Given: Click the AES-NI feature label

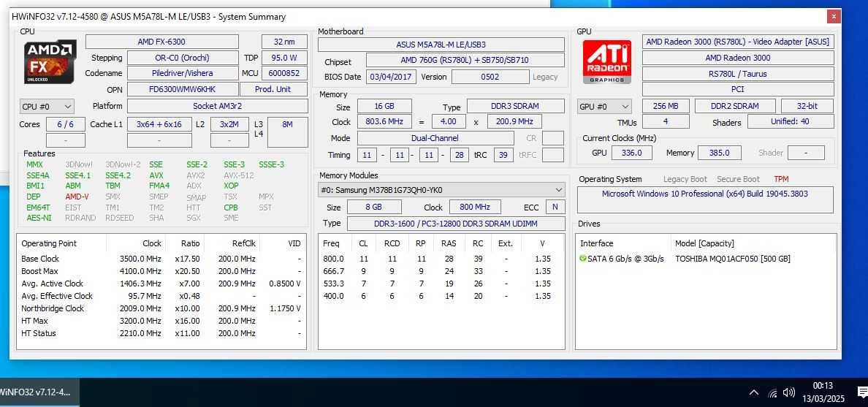Looking at the screenshot, I should [x=39, y=218].
